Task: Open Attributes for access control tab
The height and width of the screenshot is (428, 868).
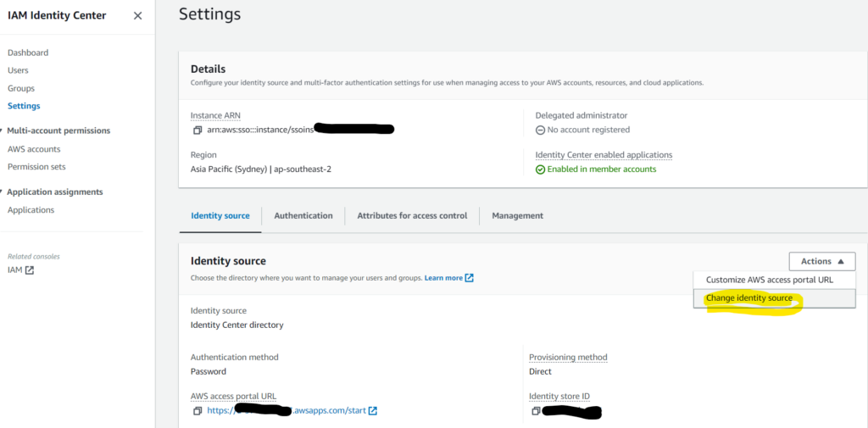Action: [412, 216]
